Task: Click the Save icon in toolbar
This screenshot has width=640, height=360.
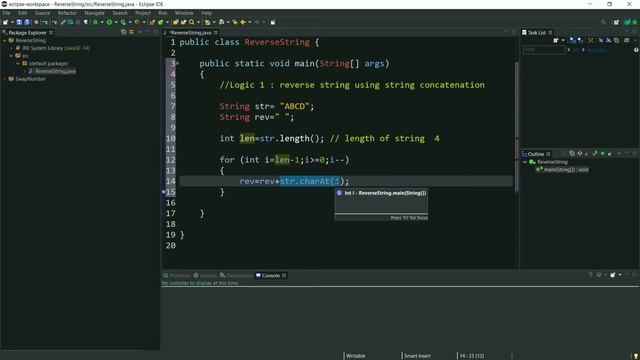Action: (x=19, y=22)
